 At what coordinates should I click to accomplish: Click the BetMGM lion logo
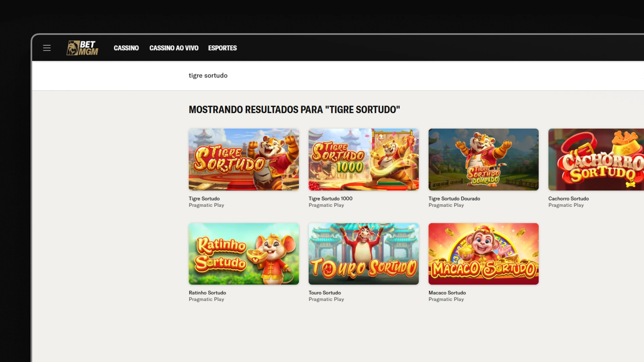(x=82, y=48)
